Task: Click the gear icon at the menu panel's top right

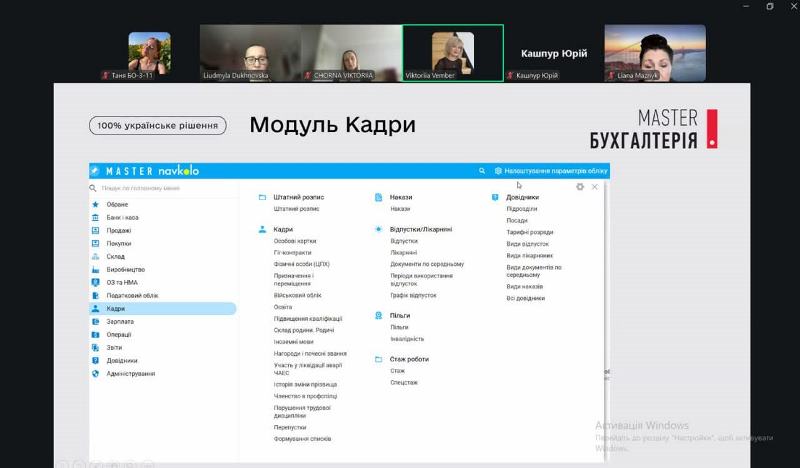Action: coord(580,187)
